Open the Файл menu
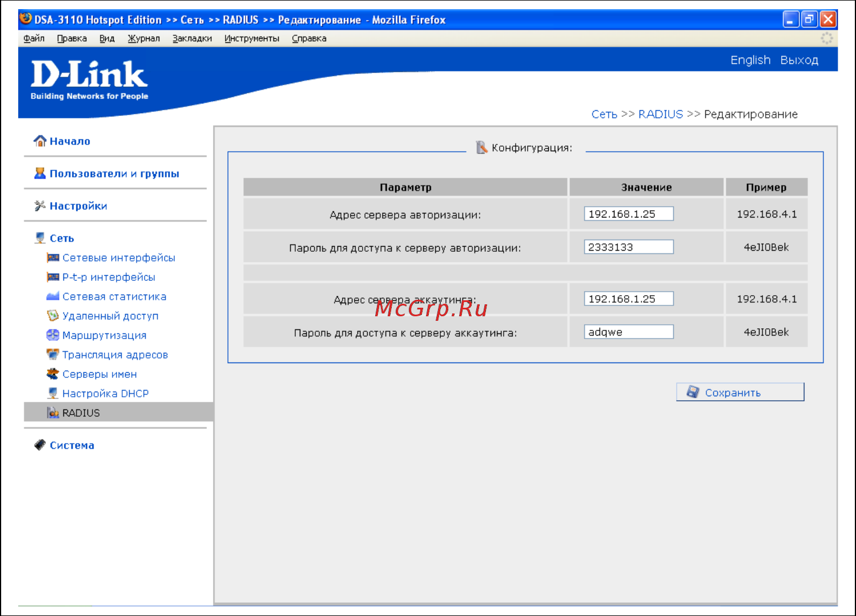This screenshot has width=856, height=616. tap(34, 38)
